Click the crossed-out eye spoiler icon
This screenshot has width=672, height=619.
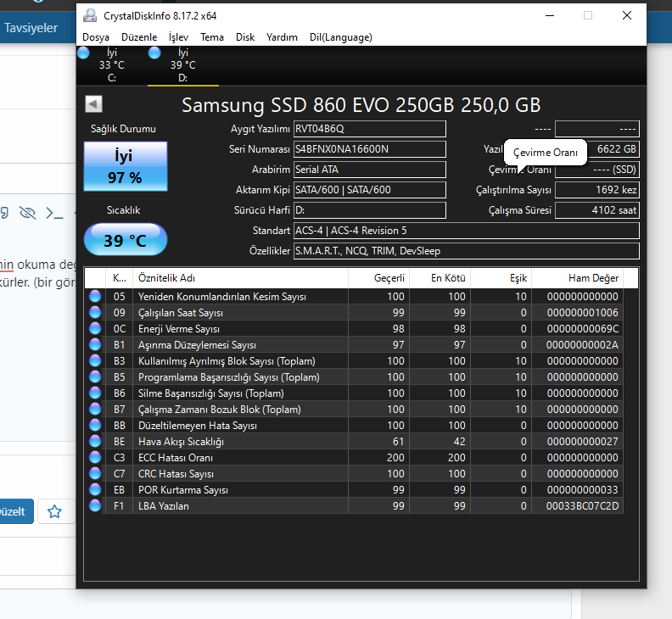27,212
